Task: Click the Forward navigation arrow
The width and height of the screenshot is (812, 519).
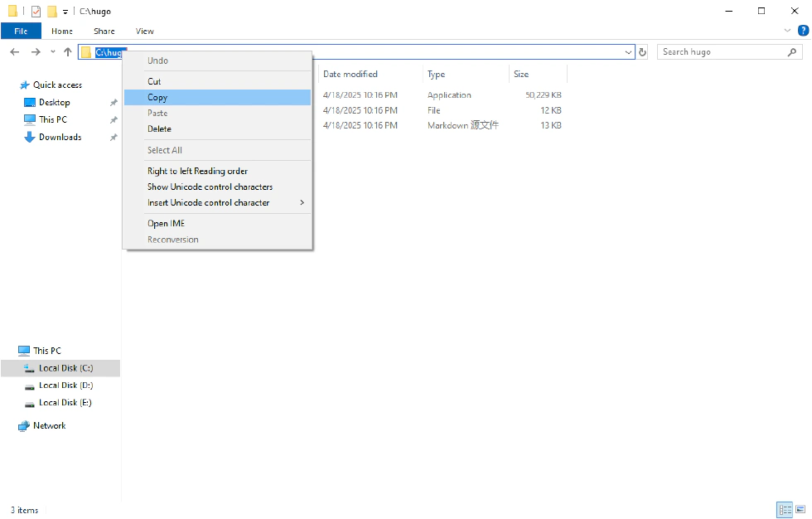Action: [35, 52]
